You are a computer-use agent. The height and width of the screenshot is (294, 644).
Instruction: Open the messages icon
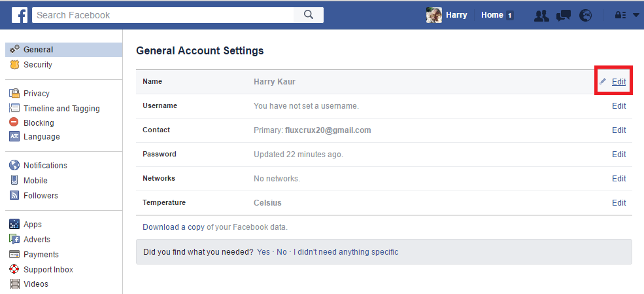tap(563, 16)
